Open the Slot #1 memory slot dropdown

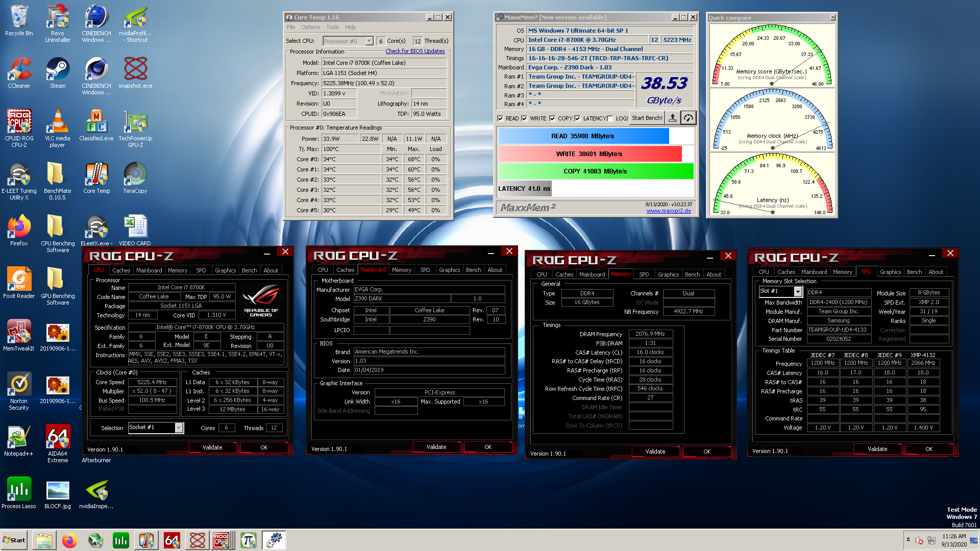pyautogui.click(x=798, y=291)
